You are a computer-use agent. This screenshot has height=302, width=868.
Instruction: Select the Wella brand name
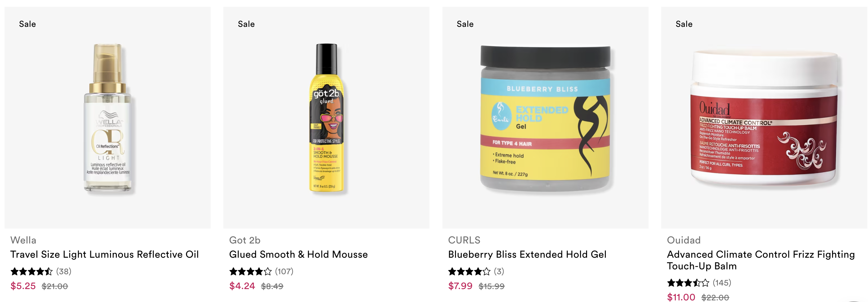pos(23,240)
